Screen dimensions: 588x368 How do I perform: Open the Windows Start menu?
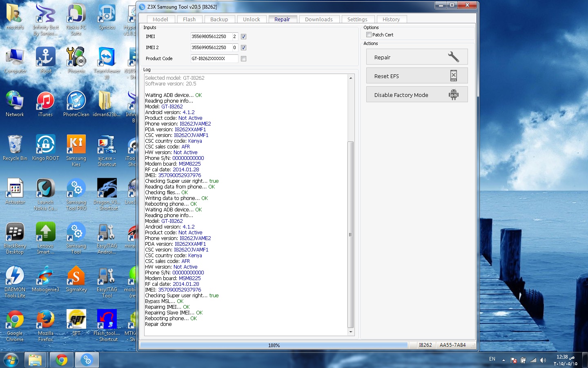coord(11,360)
